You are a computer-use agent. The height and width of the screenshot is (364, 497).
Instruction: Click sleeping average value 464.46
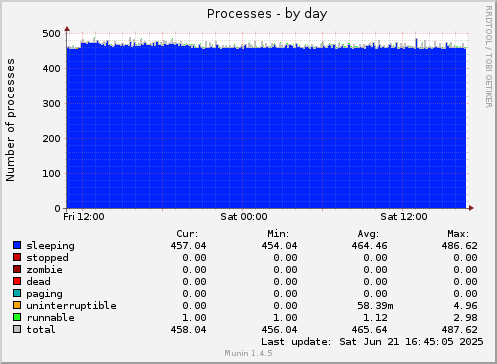click(x=369, y=246)
